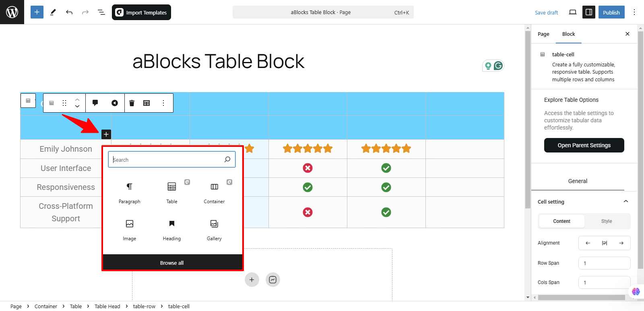Move the block up with chevron
This screenshot has width=644, height=311.
[77, 99]
